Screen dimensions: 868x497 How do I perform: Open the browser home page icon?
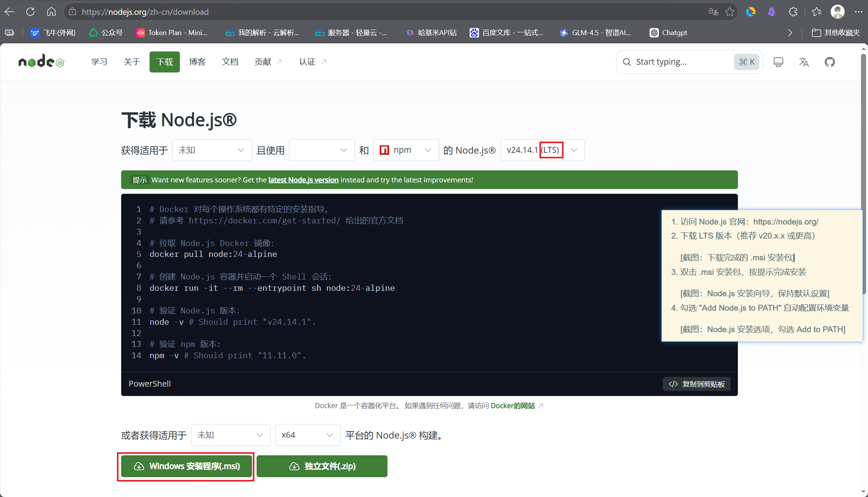pyautogui.click(x=51, y=12)
